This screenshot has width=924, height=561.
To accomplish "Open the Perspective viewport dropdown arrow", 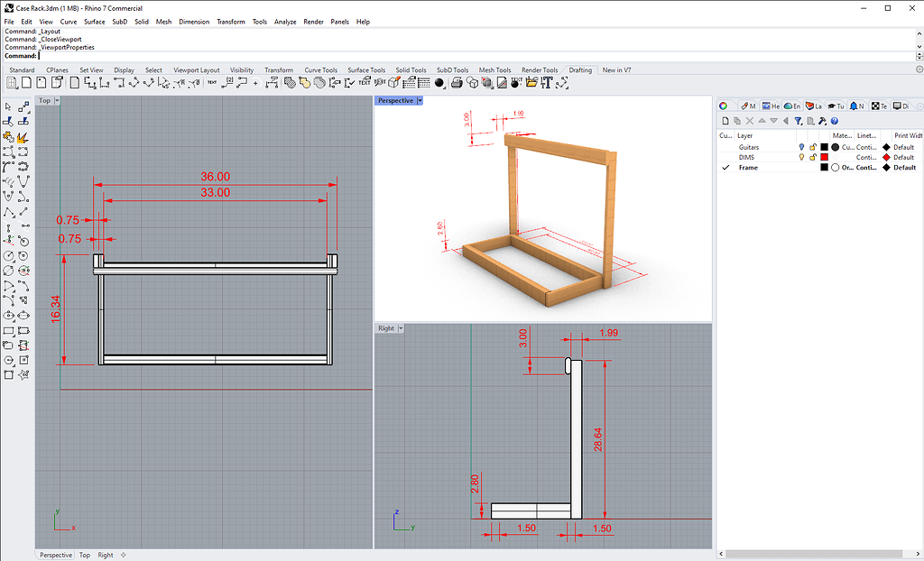I will [x=420, y=101].
